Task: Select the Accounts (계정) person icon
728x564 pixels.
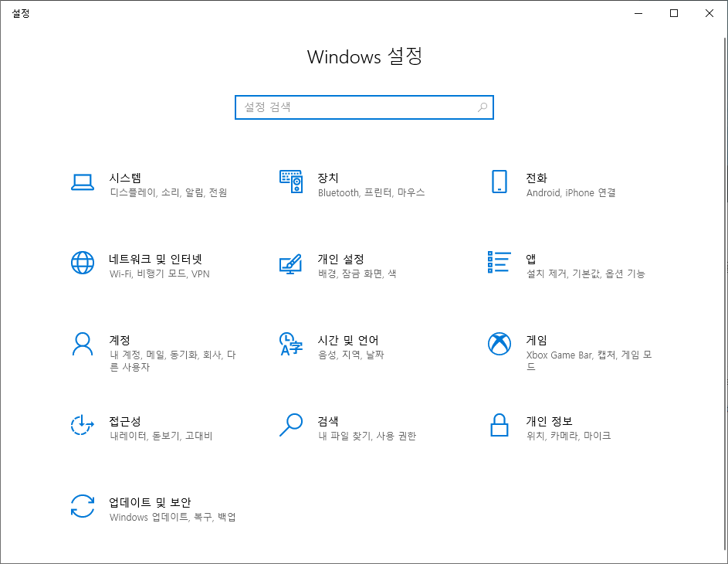Action: [83, 344]
